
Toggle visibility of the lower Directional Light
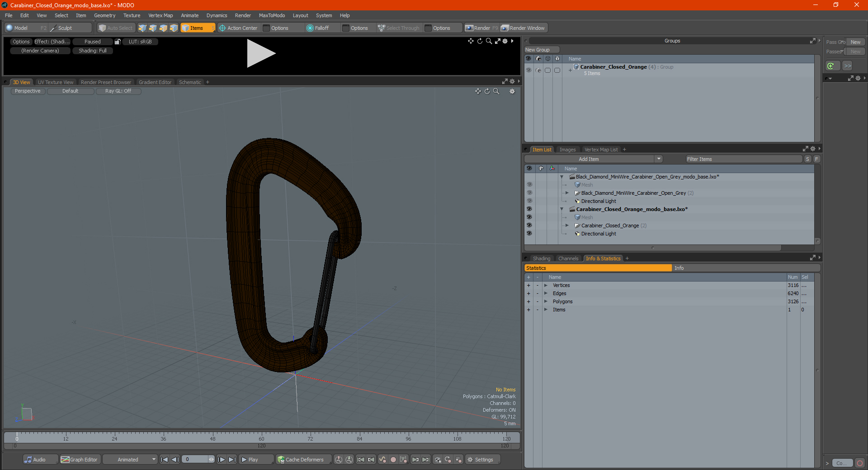529,234
